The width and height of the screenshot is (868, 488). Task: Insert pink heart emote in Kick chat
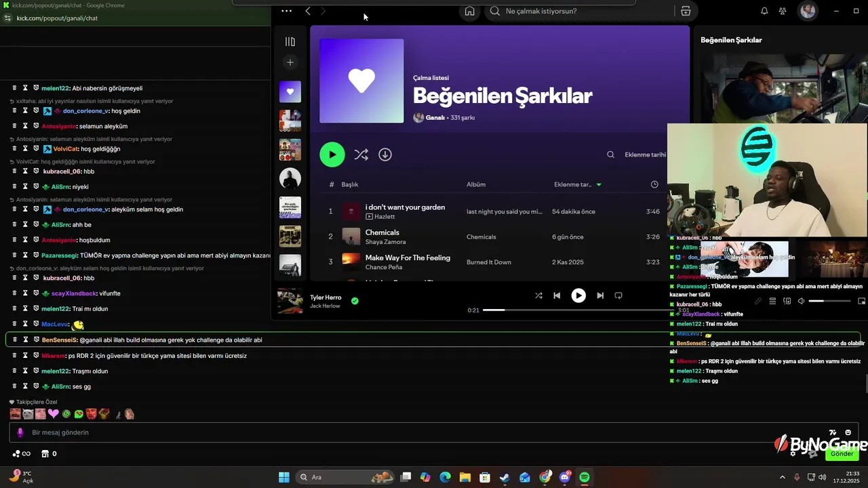54,413
